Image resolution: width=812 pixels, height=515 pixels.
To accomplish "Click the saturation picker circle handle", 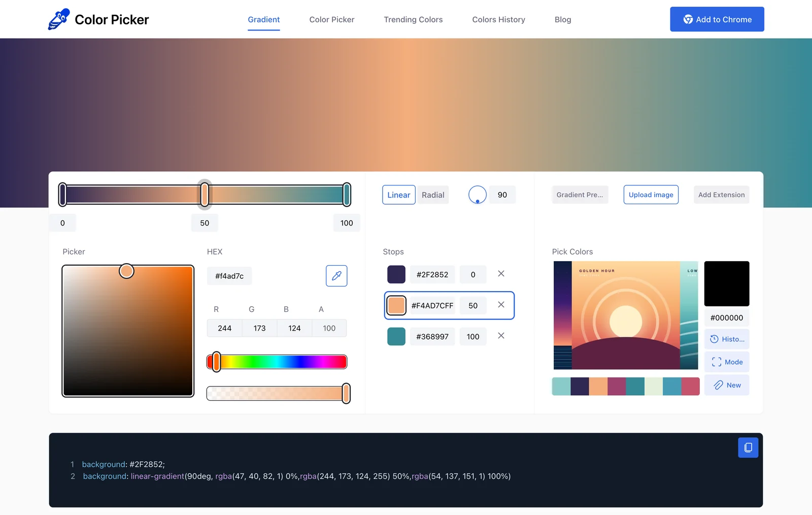I will tap(126, 271).
